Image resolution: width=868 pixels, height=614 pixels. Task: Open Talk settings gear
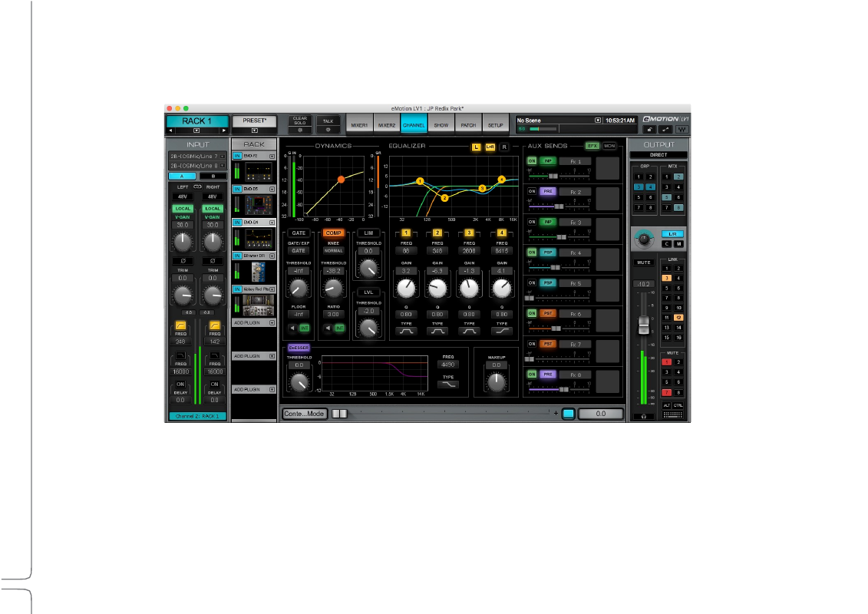328,130
